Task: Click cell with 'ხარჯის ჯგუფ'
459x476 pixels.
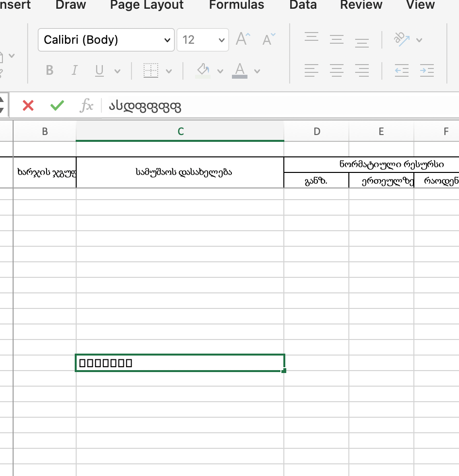Action: click(45, 172)
